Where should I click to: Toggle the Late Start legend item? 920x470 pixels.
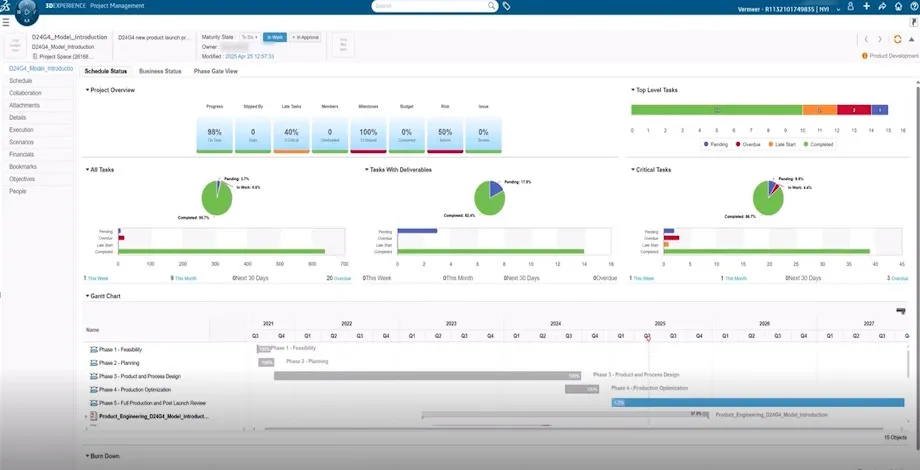point(782,144)
